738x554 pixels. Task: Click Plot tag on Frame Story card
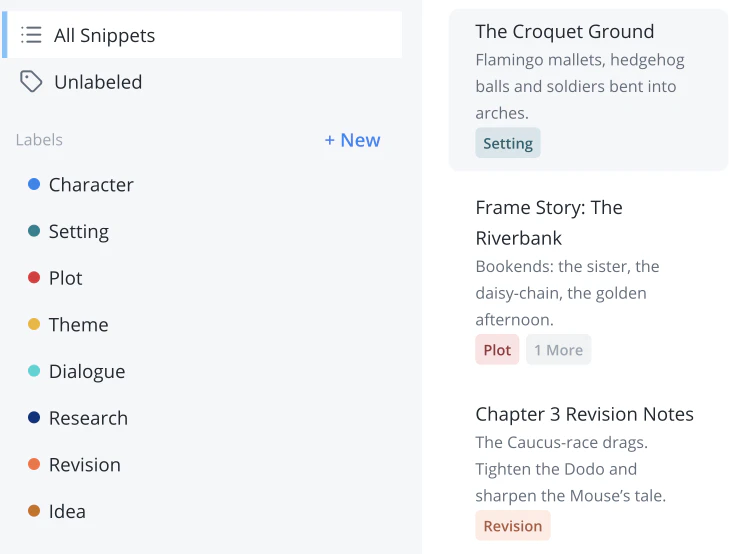click(x=497, y=350)
